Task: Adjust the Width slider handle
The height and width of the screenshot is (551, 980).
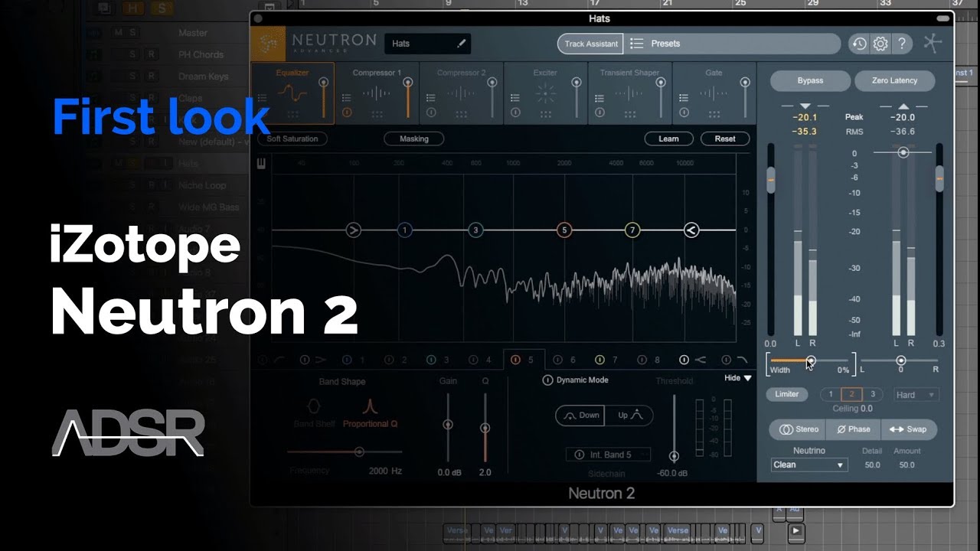Action: point(811,360)
